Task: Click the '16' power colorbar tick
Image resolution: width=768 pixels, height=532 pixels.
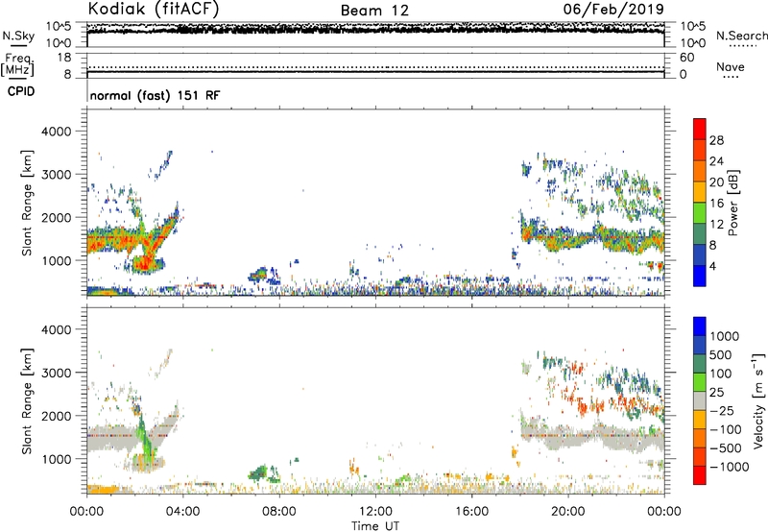Action: point(716,204)
